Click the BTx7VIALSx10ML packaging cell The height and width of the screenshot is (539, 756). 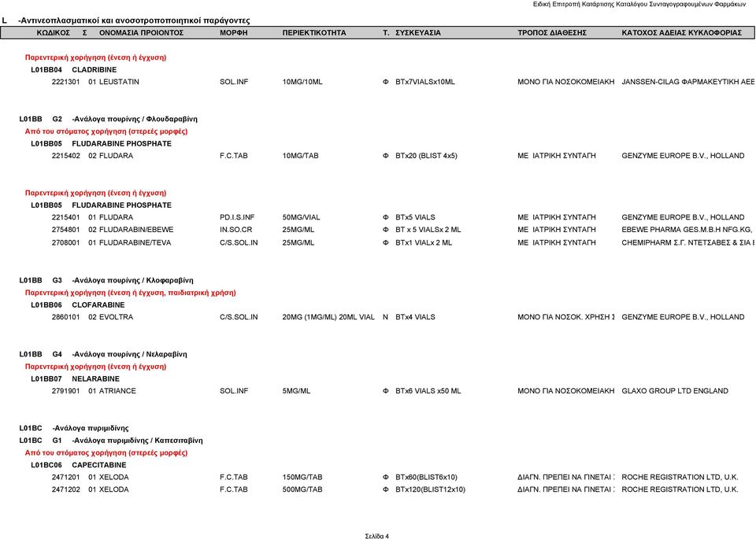click(x=424, y=82)
